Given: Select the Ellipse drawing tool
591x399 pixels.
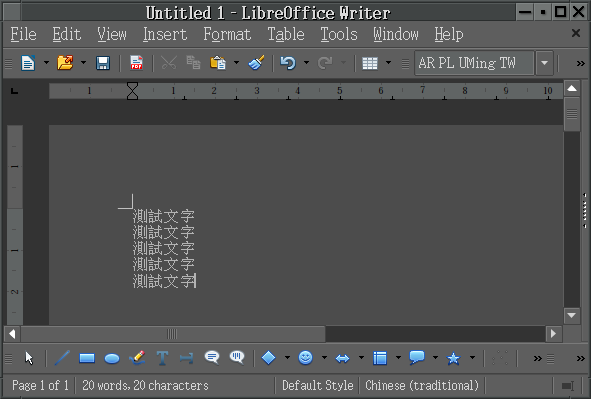Looking at the screenshot, I should click(x=112, y=358).
